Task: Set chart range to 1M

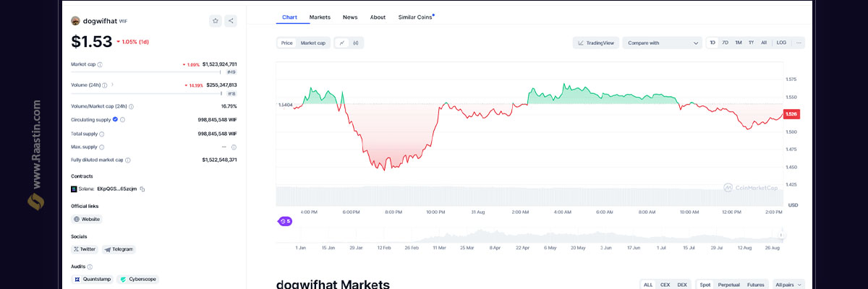Action: [x=738, y=43]
